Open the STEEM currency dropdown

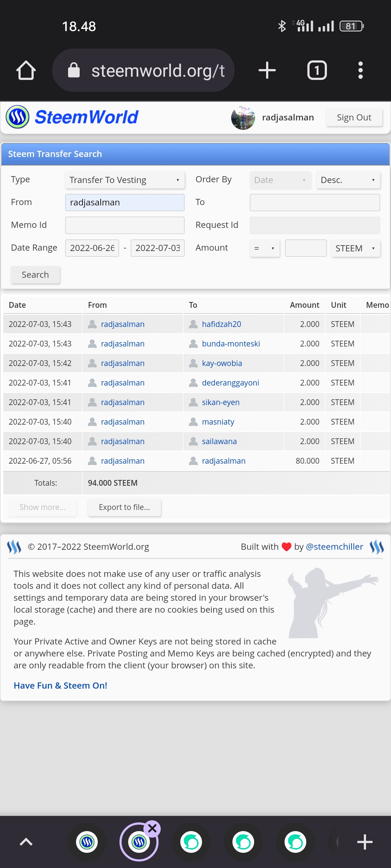click(x=356, y=248)
